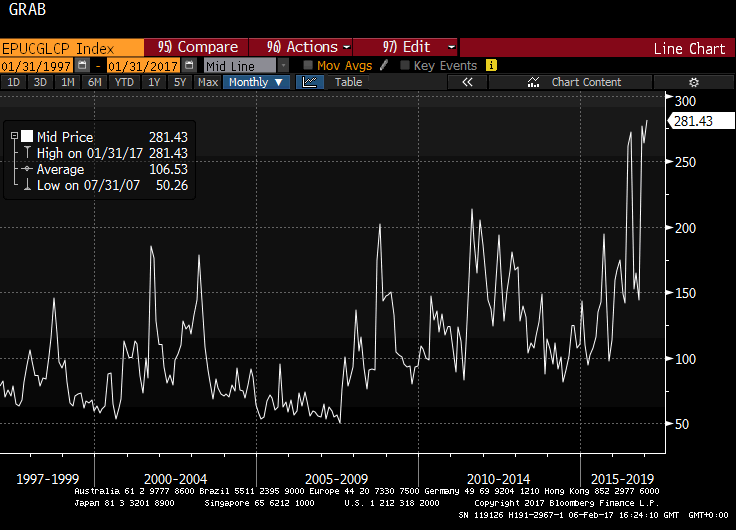This screenshot has height=530, width=736.
Task: Enable the Mov Avgs checkbox
Action: coord(308,65)
